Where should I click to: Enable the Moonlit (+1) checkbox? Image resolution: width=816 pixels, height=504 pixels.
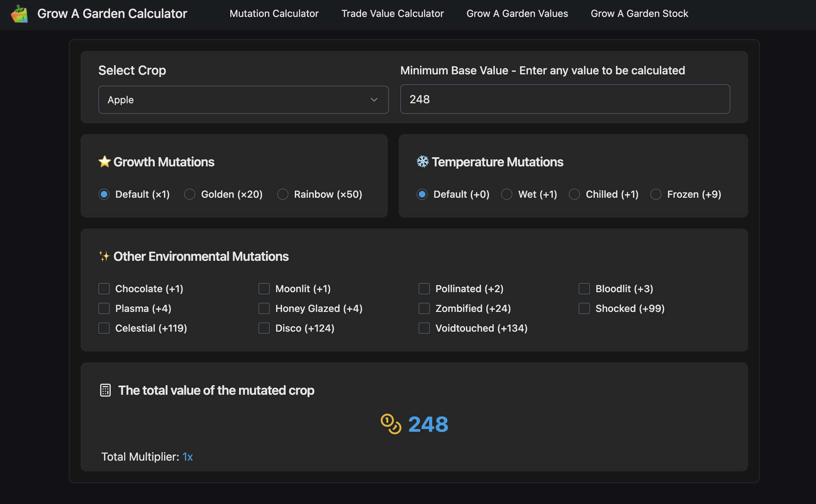(x=264, y=289)
